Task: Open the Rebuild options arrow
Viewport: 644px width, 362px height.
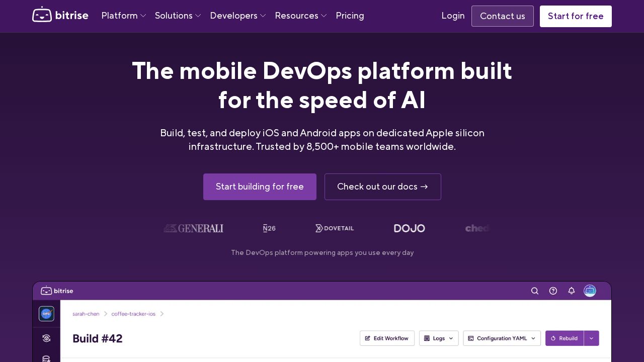Action: pyautogui.click(x=591, y=338)
